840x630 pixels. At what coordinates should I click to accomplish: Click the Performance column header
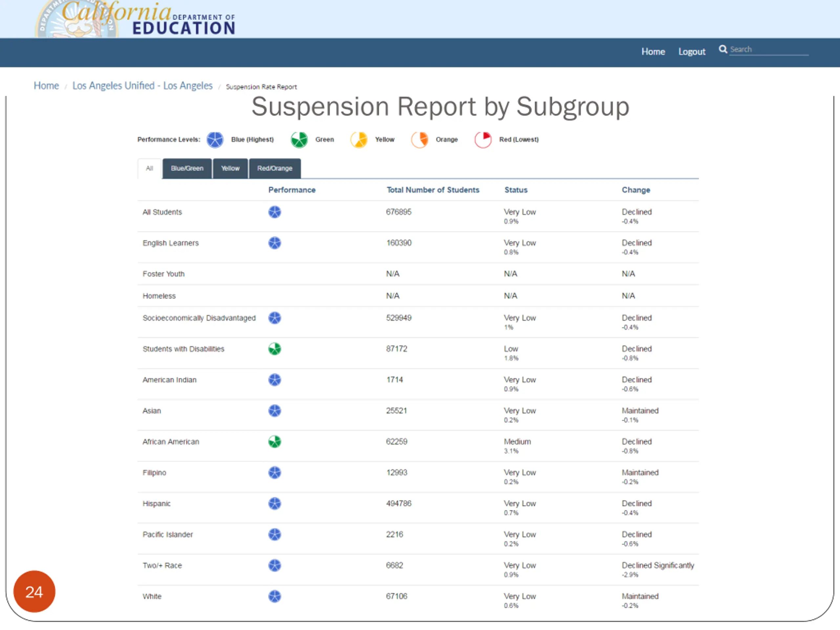click(x=292, y=190)
